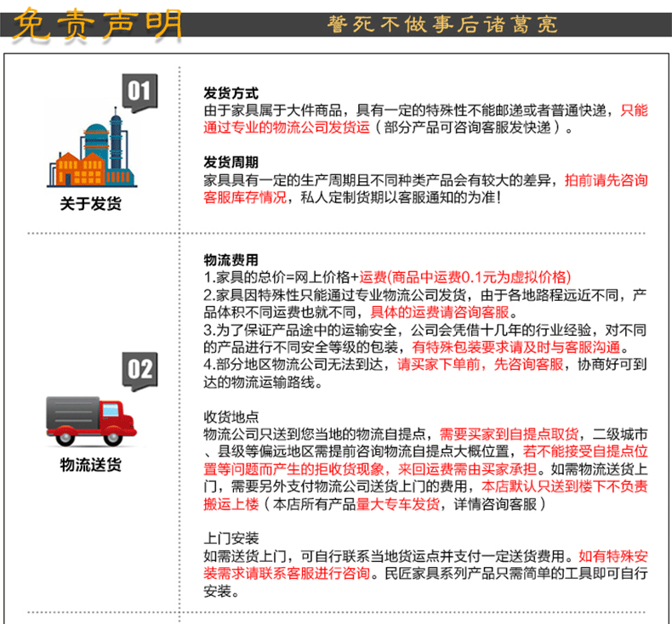Click red text 通过专业的物流公司发货运

point(287,128)
